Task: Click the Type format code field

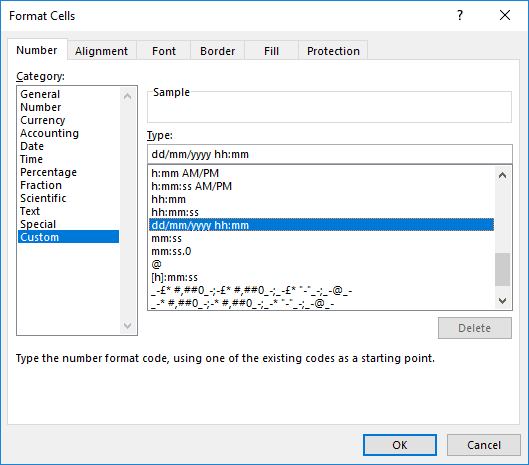Action: pyautogui.click(x=330, y=154)
